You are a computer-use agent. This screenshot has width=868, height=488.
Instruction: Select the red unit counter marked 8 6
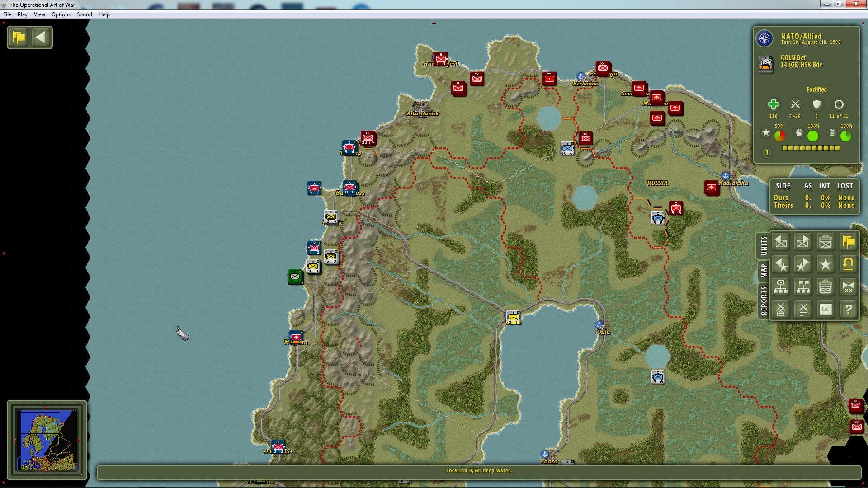click(676, 208)
